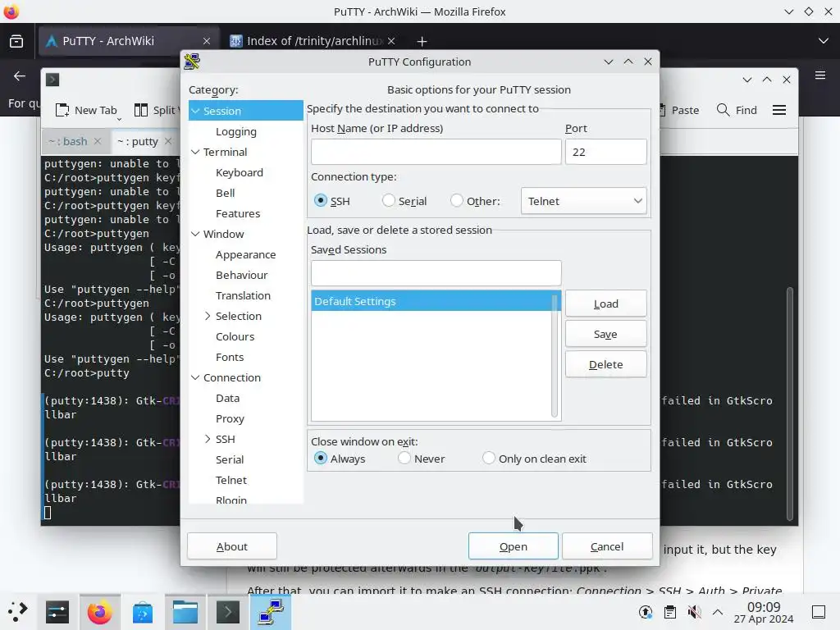Select Proxy in category tree

click(230, 419)
